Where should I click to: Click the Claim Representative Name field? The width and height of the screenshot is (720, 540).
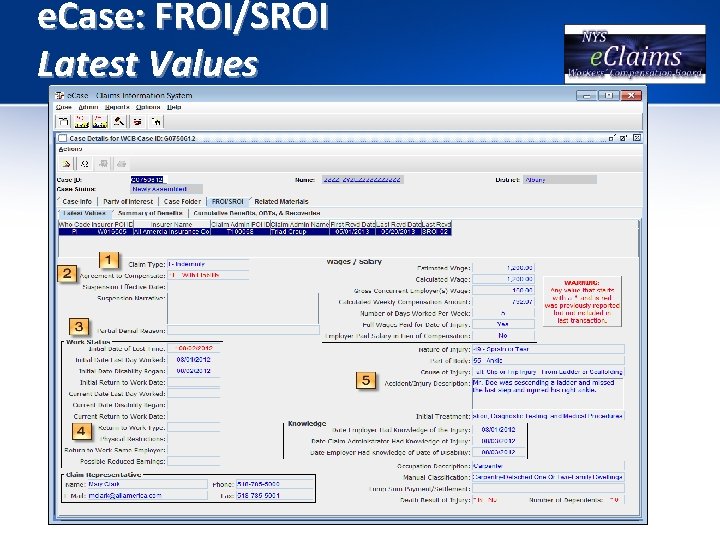tap(147, 484)
